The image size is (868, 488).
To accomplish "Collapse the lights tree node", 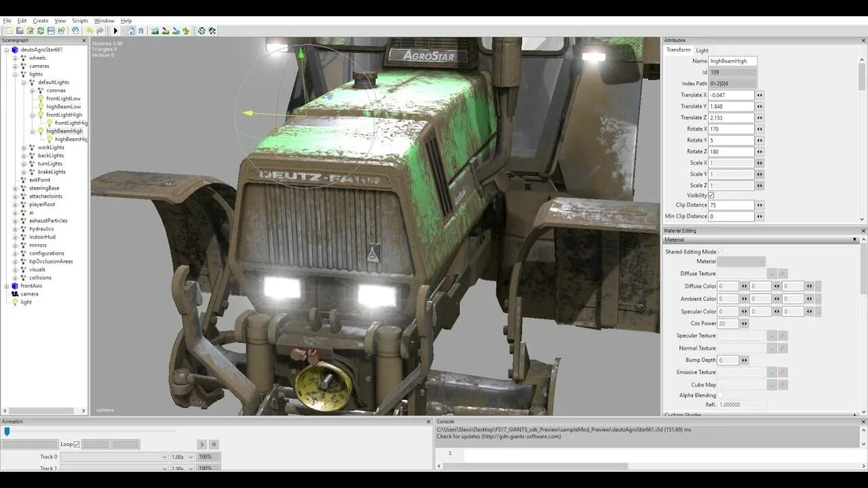I will coord(15,75).
